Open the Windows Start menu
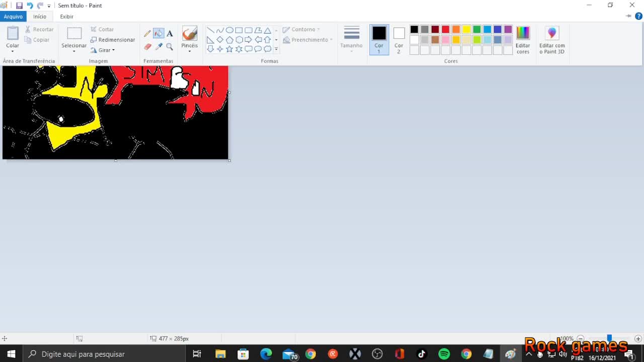The width and height of the screenshot is (644, 362). coord(11,354)
